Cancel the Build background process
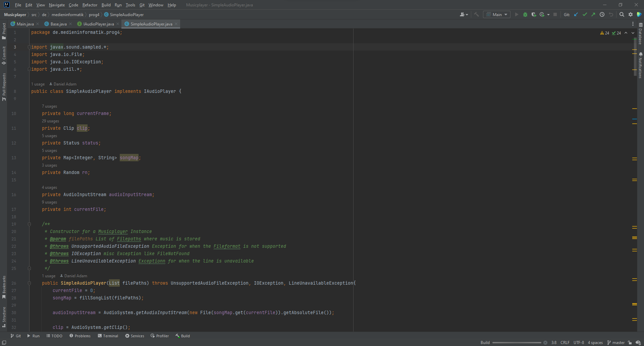The width and height of the screenshot is (644, 346). (x=545, y=342)
